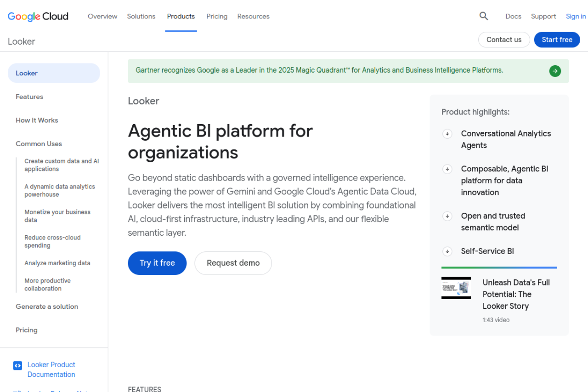Screen dimensions: 588x392
Task: Click arrow icon beside Composable, Agentic BI
Action: tap(447, 169)
